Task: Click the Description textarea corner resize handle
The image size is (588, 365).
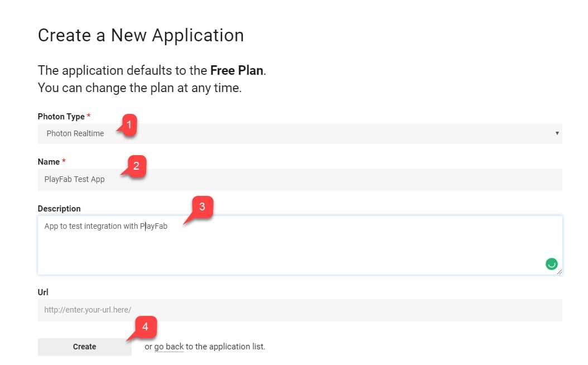Action: point(559,272)
